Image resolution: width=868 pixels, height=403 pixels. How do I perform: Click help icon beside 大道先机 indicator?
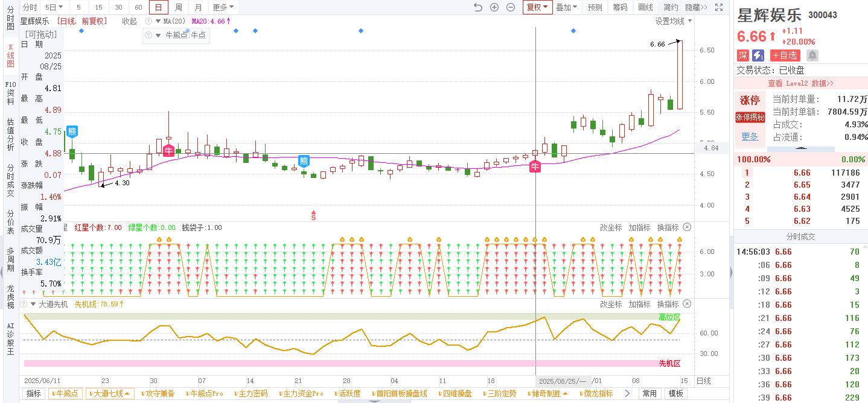click(x=24, y=304)
